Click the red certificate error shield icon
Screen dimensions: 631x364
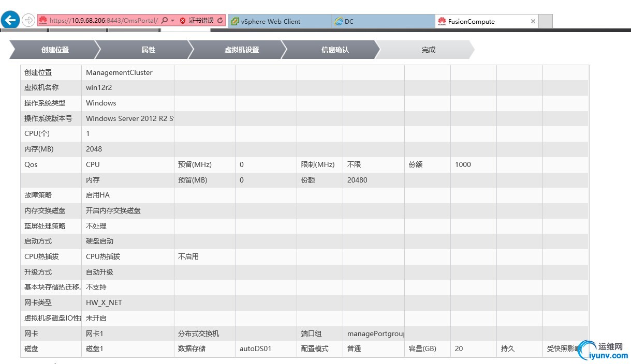click(183, 21)
